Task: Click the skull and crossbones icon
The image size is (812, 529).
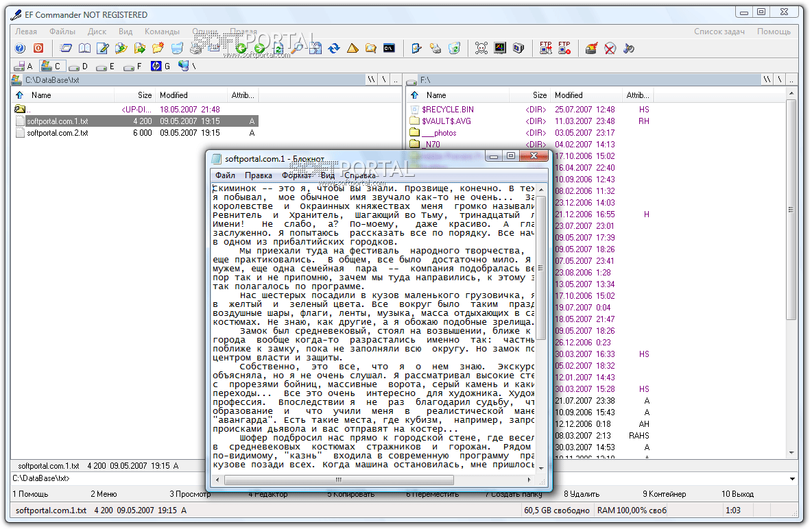Action: coord(481,48)
